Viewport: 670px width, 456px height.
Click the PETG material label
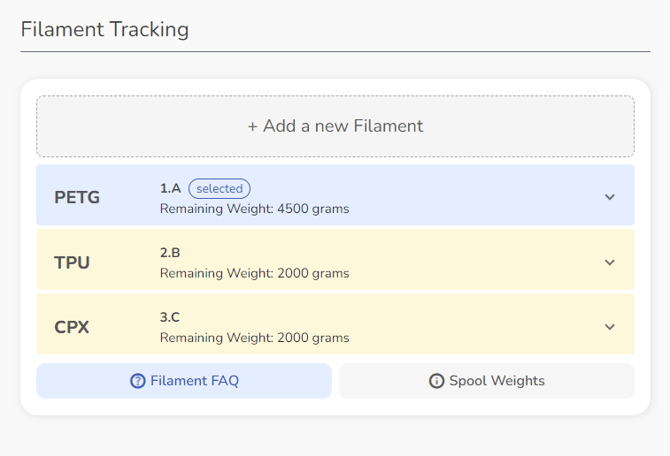pyautogui.click(x=77, y=197)
